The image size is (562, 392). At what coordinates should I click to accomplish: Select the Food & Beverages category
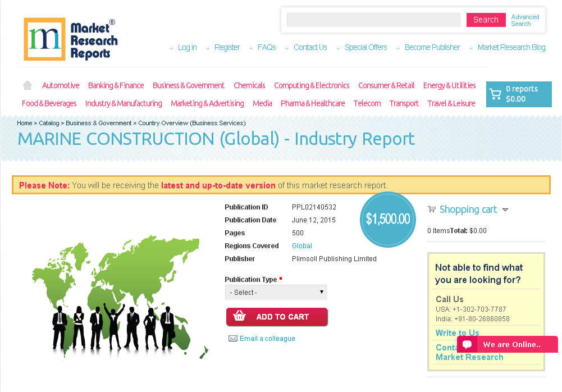pyautogui.click(x=49, y=103)
